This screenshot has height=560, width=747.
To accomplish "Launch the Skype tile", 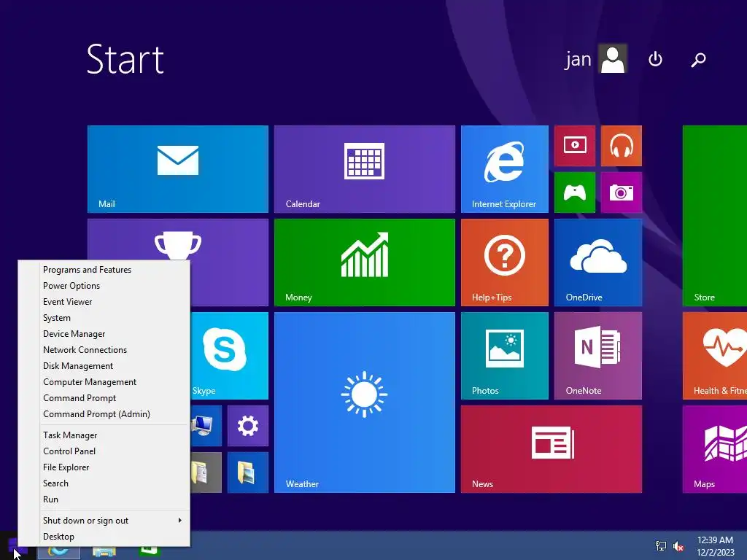I will [229, 356].
